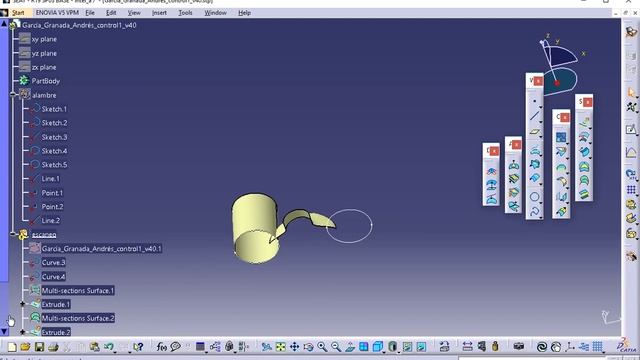Open the Isometric View dropdown arrow
Viewport: 640px width, 360px height.
(x=384, y=352)
